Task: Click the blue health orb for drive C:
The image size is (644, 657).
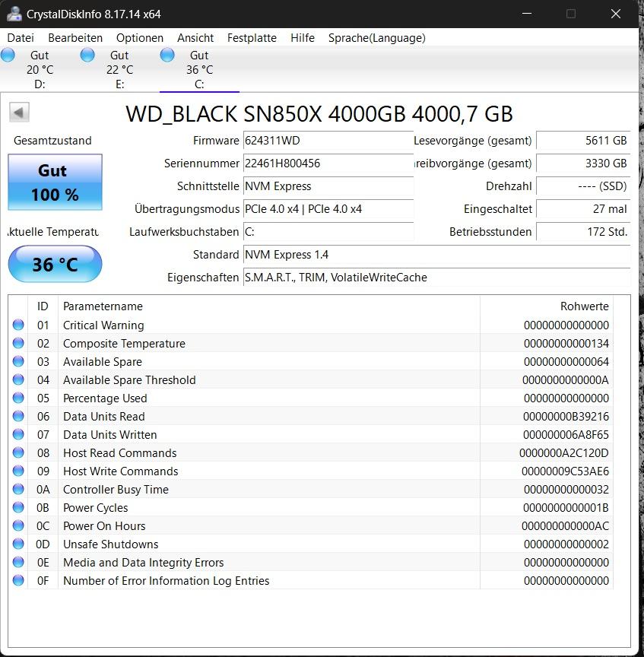Action: pyautogui.click(x=167, y=55)
